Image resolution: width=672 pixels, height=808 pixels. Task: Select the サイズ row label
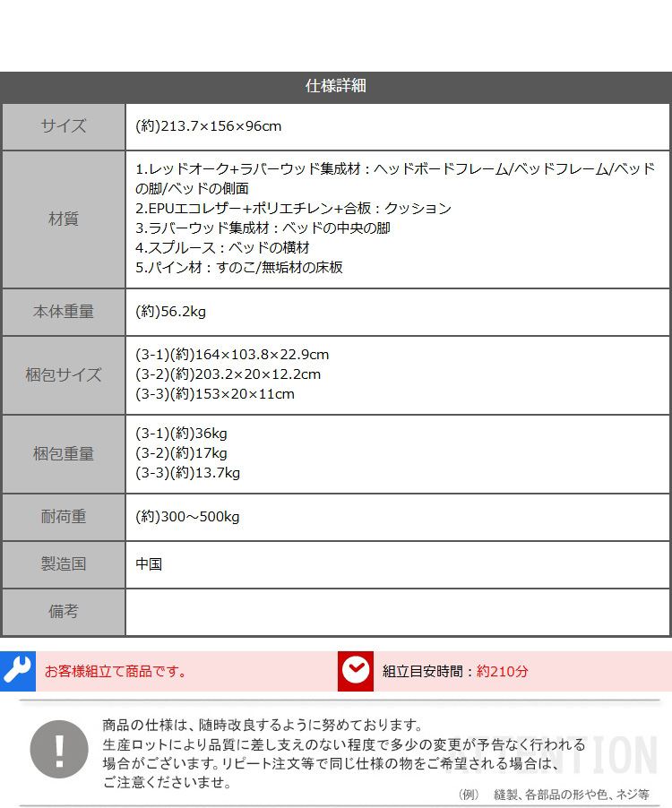click(64, 126)
